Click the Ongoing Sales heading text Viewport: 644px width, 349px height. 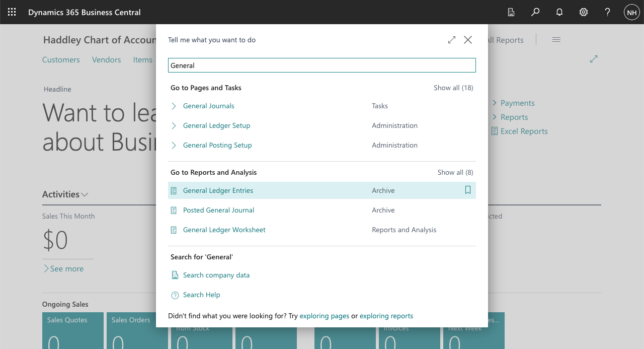[65, 304]
